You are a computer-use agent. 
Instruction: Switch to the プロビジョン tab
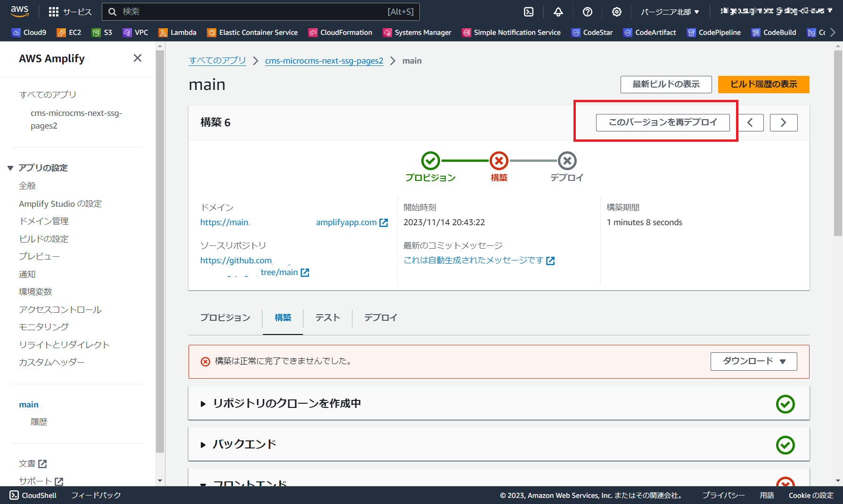pos(225,317)
